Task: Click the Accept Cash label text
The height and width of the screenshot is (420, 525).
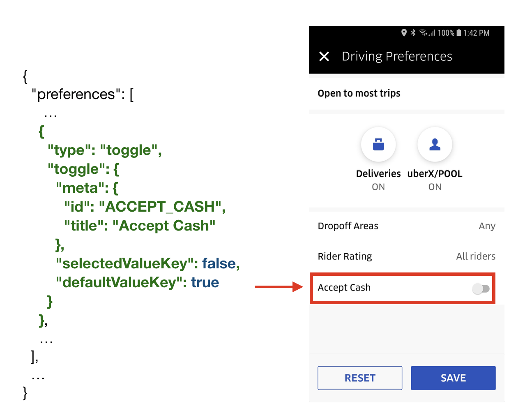Action: point(344,288)
